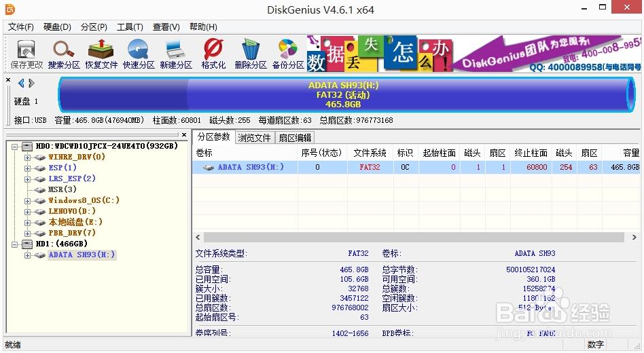Go to next disk with right arrow
This screenshot has width=644, height=353.
[31, 83]
